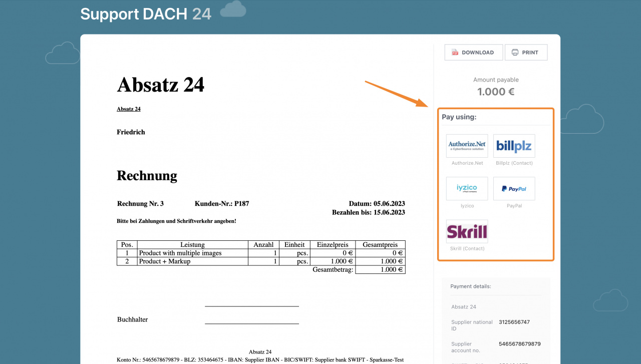Click the printer icon to print the invoice
The image size is (641, 364).
515,53
